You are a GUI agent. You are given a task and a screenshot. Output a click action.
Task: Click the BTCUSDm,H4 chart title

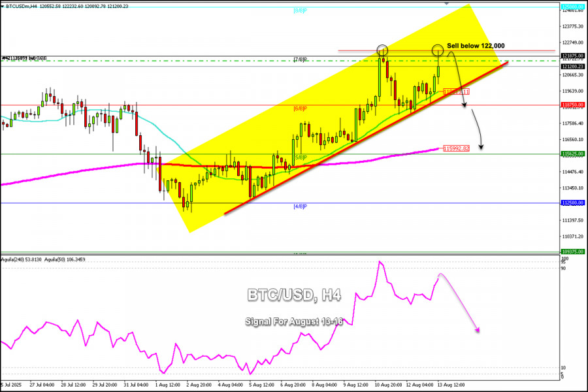coord(22,7)
